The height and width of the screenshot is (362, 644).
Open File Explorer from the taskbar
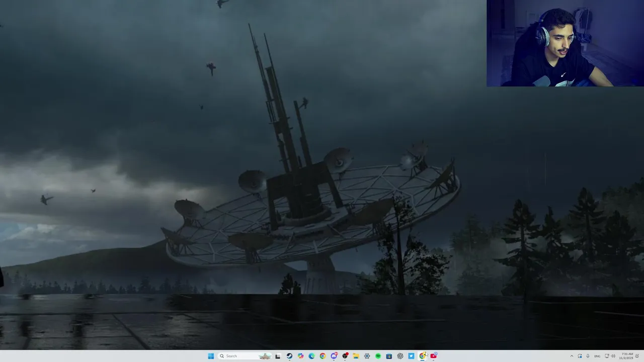point(356,356)
